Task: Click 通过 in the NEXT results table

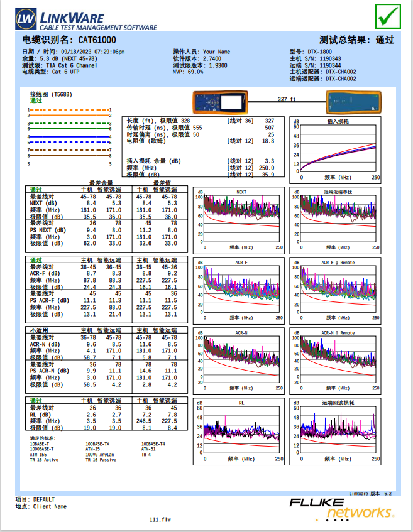Action: [x=36, y=190]
